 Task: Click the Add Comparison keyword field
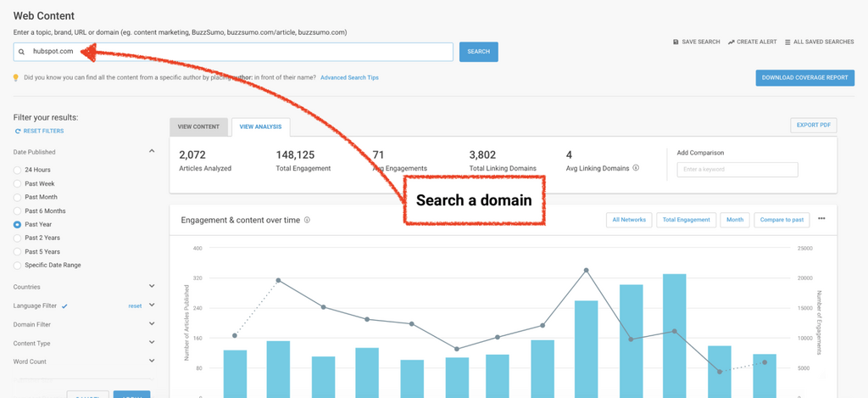click(x=737, y=170)
